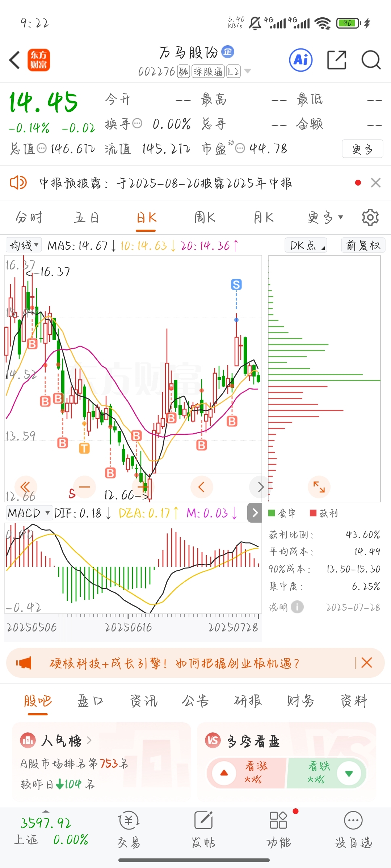Switch to 月K tab
The image size is (391, 868).
click(263, 217)
